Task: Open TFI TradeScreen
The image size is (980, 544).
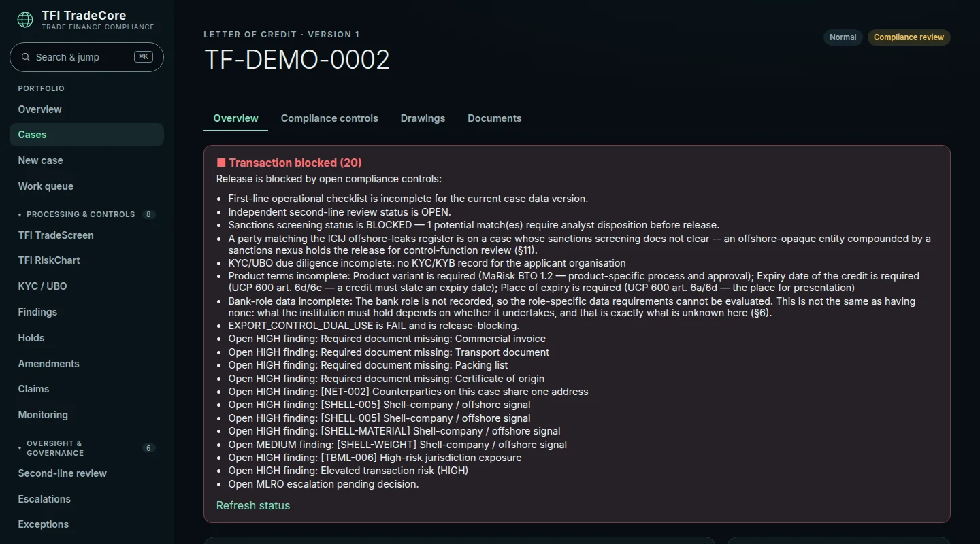Action: [86, 235]
